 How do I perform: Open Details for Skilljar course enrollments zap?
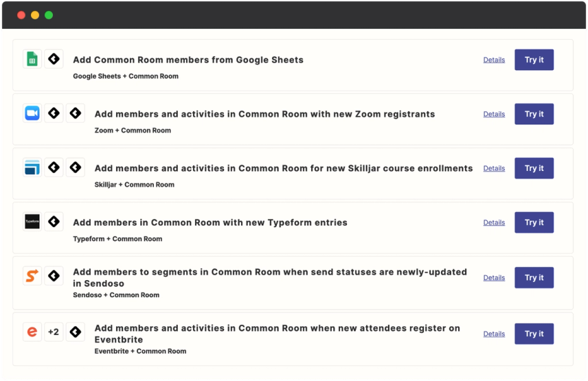(494, 168)
